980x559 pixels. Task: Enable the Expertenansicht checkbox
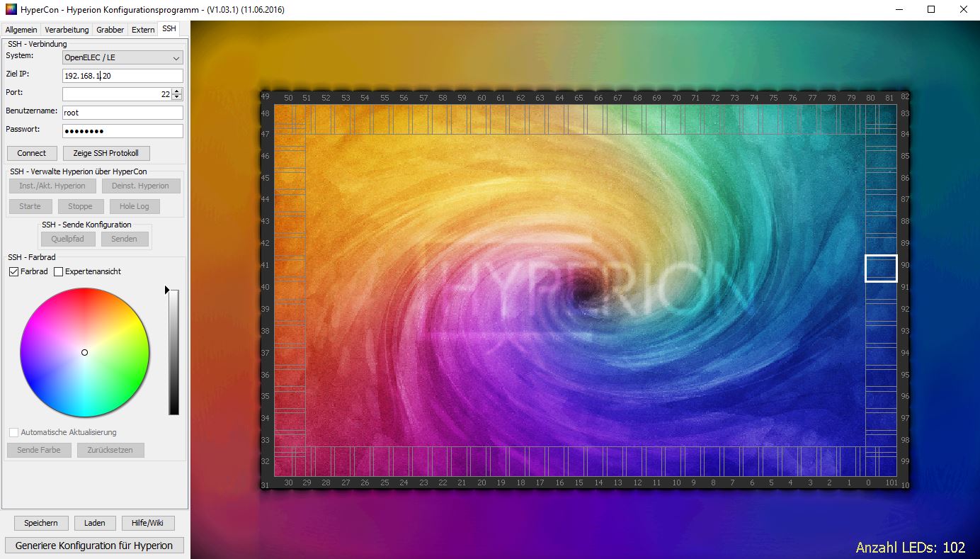(x=59, y=271)
